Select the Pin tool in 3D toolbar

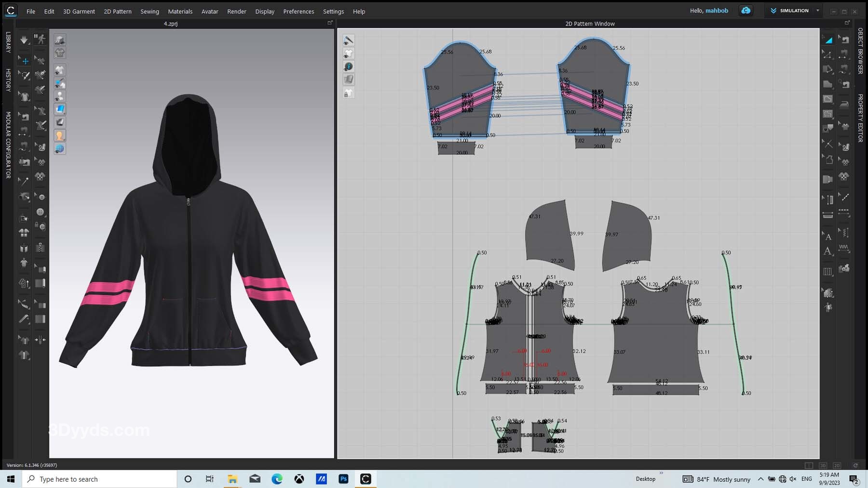24,181
